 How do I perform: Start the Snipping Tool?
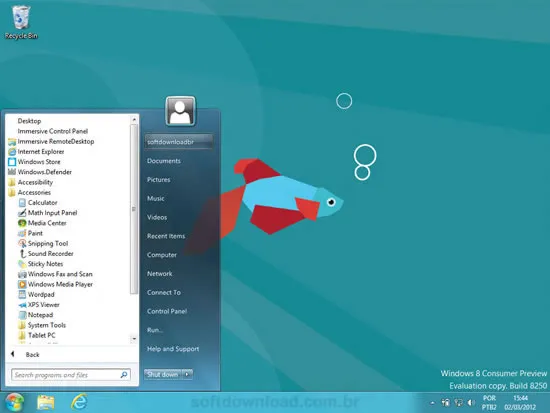coord(43,243)
